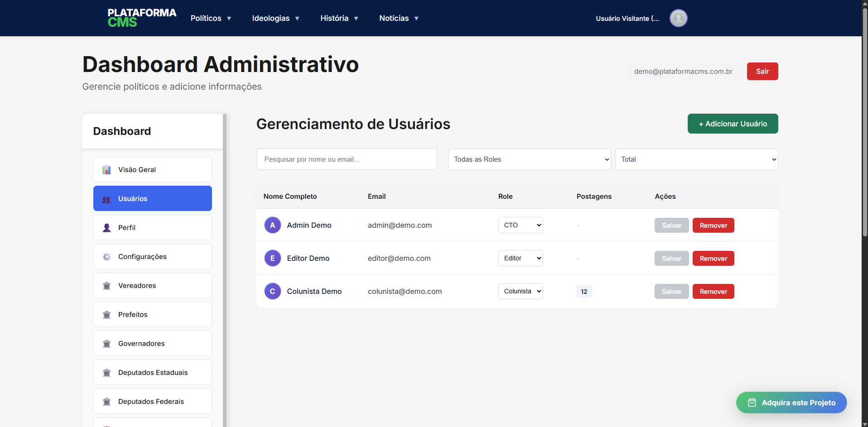Image resolution: width=868 pixels, height=427 pixels.
Task: Click the colunista@demo.com email cell
Action: tap(405, 291)
